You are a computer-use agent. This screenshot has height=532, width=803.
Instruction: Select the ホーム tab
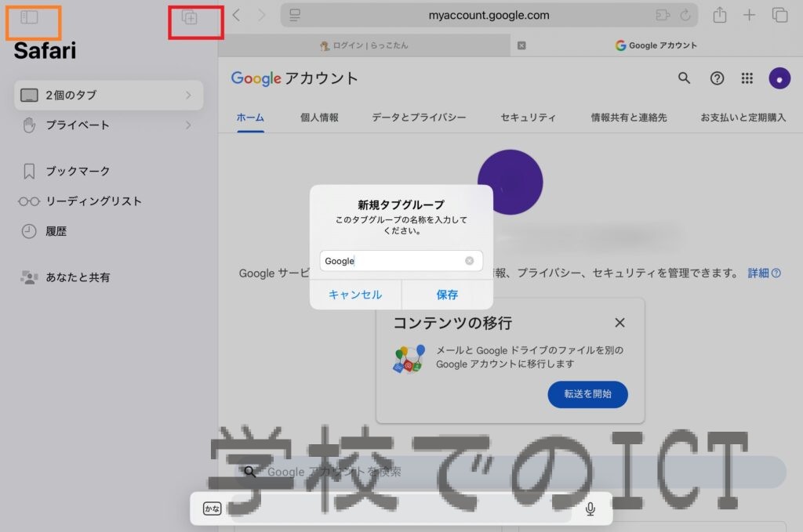pos(250,118)
